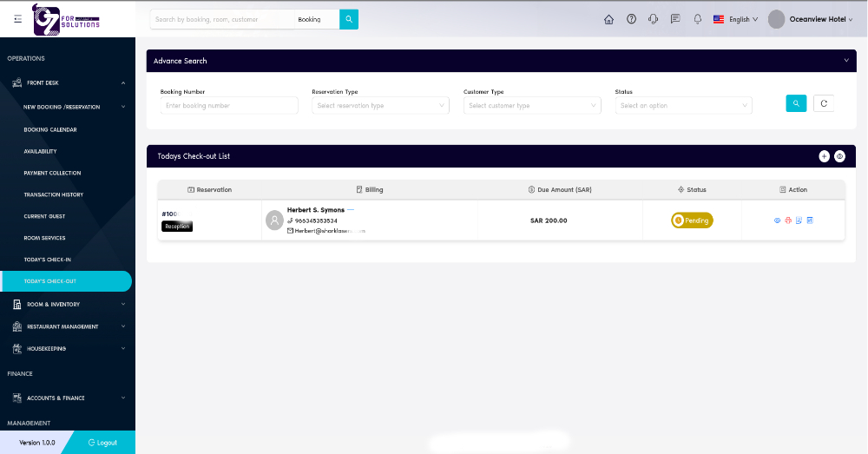
Task: Click the Restaurant Management sidebar icon
Action: pyautogui.click(x=17, y=326)
